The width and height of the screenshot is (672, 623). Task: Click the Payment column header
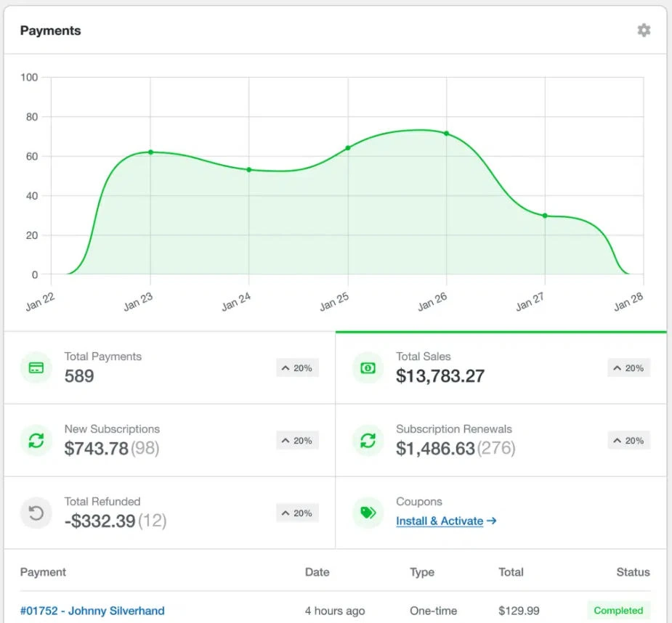click(x=43, y=572)
